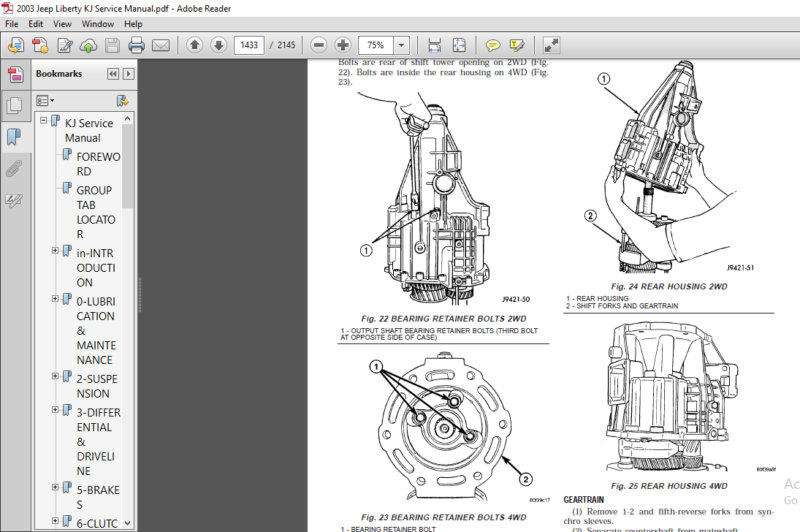The image size is (800, 532).
Task: Click the '2 - SHIFT FORKS AND GEARTRAIN' legend line
Action: (x=622, y=305)
